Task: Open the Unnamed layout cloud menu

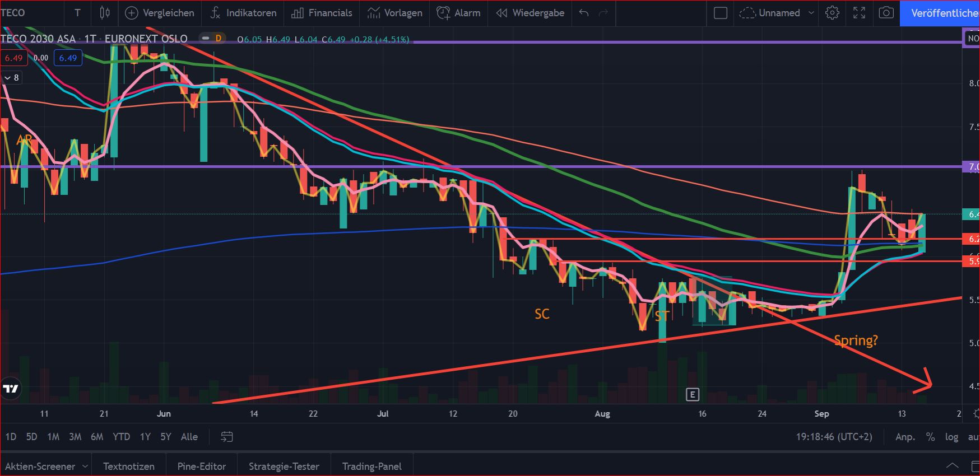Action: [x=770, y=13]
